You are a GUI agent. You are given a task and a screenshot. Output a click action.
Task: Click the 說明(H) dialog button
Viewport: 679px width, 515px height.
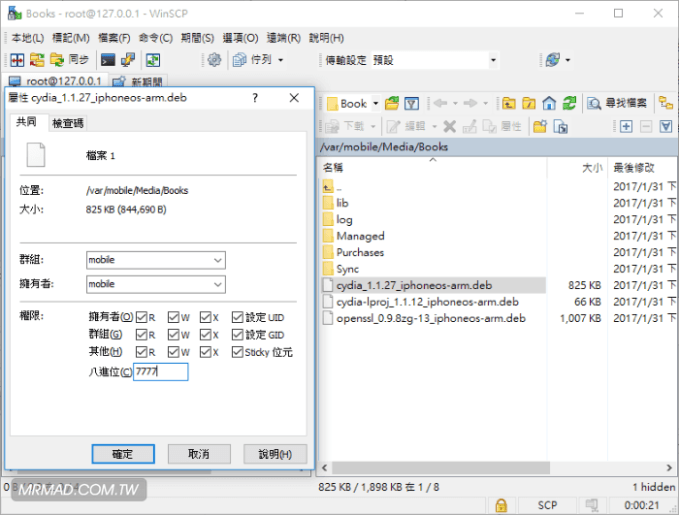tap(275, 454)
